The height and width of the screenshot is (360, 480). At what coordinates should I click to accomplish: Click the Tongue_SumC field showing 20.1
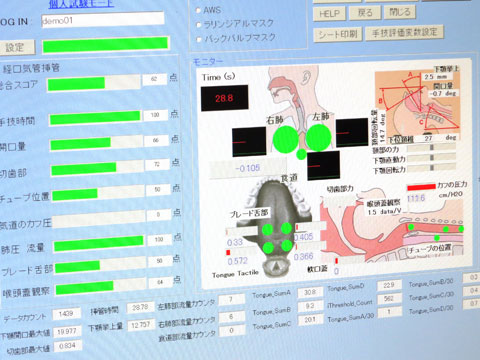point(310,319)
